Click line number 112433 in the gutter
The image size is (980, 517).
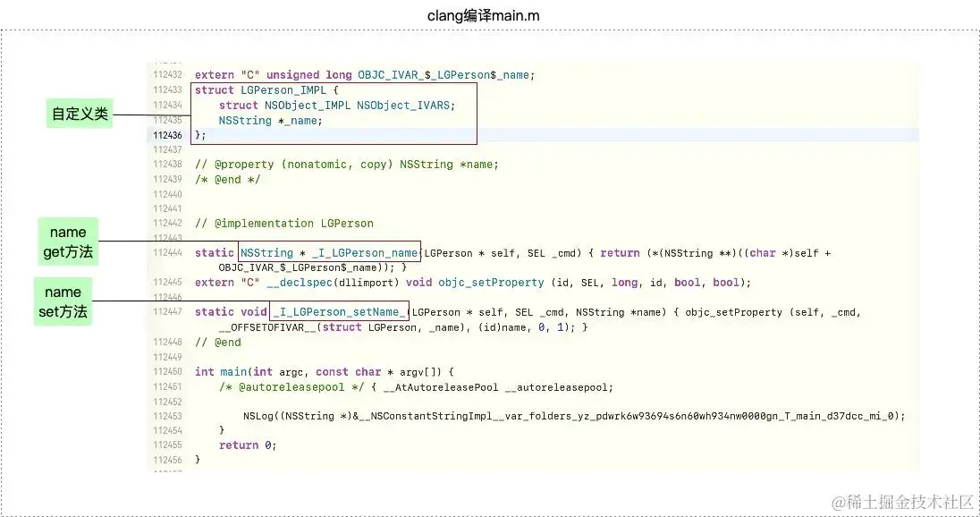click(167, 90)
